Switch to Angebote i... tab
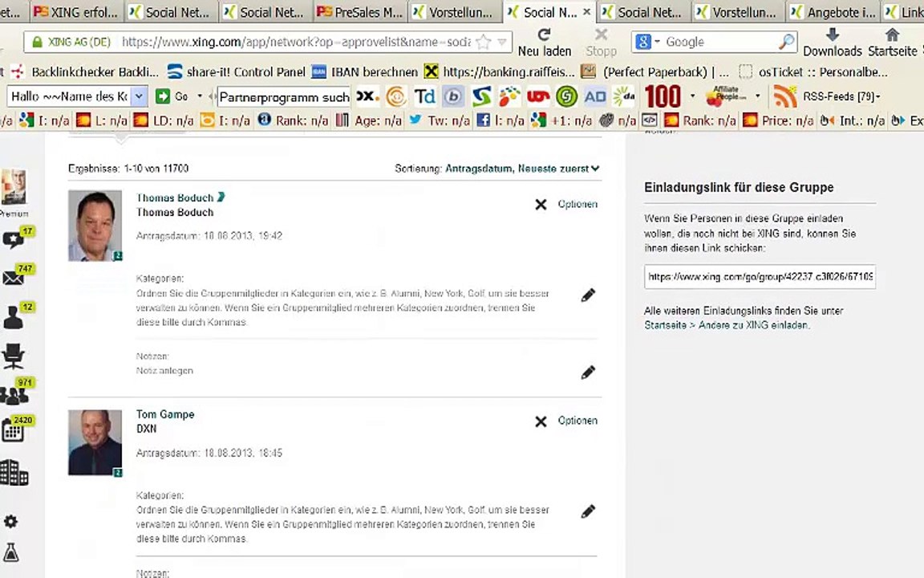Viewport: 924px width, 578px height. 832,12
